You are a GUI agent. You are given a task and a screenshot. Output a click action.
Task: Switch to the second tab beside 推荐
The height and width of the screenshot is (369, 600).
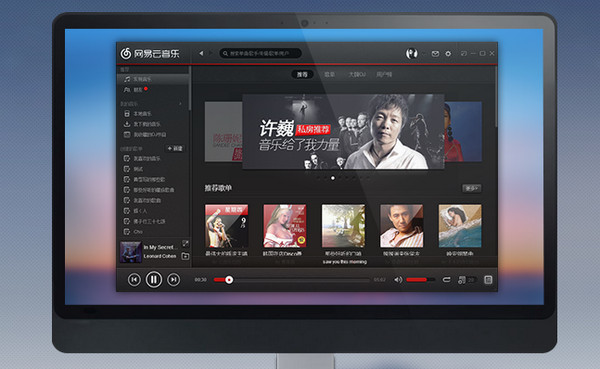329,75
